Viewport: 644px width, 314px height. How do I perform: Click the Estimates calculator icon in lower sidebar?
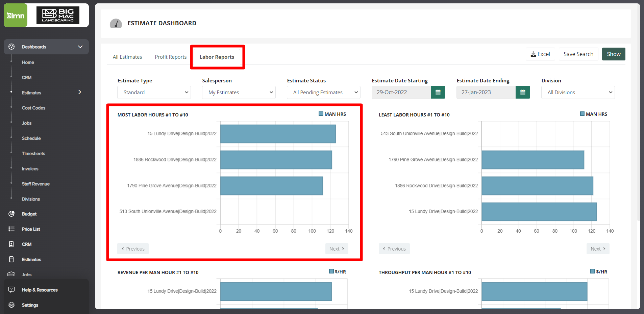tap(11, 259)
